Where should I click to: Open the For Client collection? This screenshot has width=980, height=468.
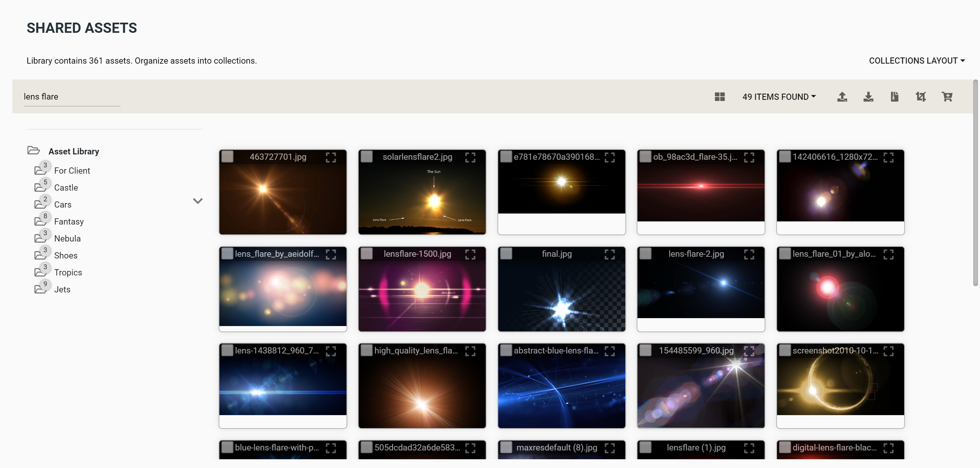point(72,171)
